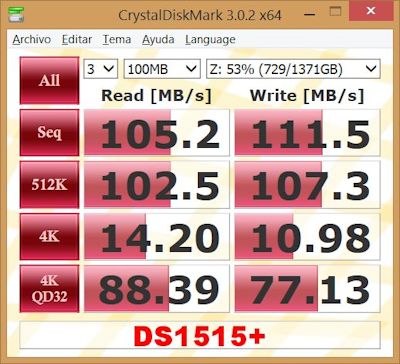Viewport: 400px width, 364px height.
Task: Minimize the CrystalDiskMark window
Action: (x=310, y=14)
